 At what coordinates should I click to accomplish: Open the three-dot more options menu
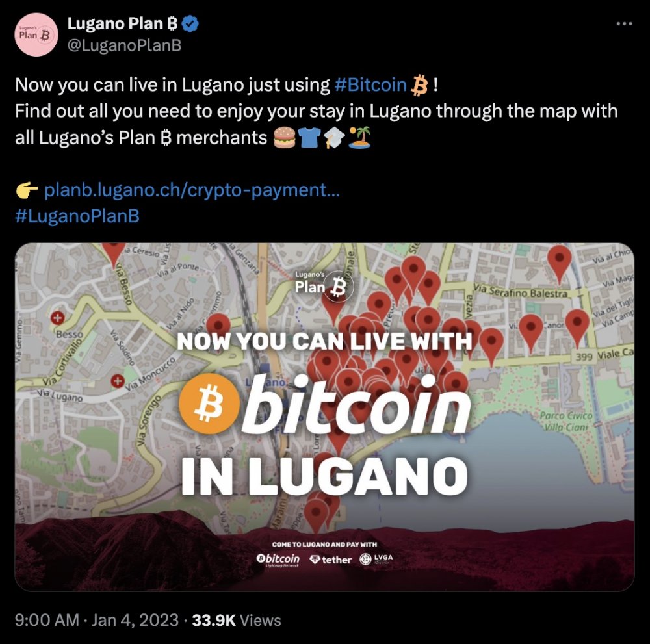[x=624, y=23]
